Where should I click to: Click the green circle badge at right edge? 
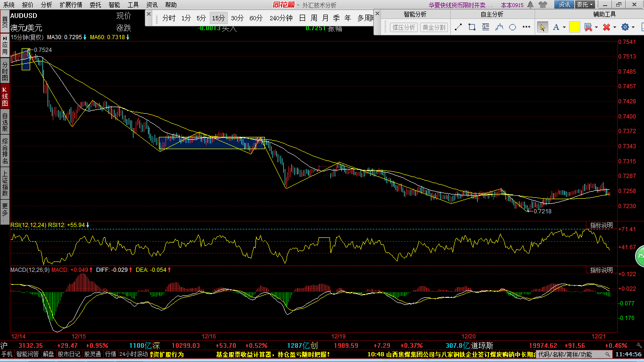pos(640,256)
